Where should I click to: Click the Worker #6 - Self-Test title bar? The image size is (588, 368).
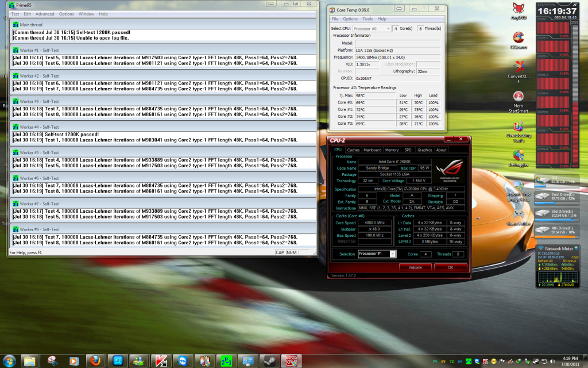164,178
